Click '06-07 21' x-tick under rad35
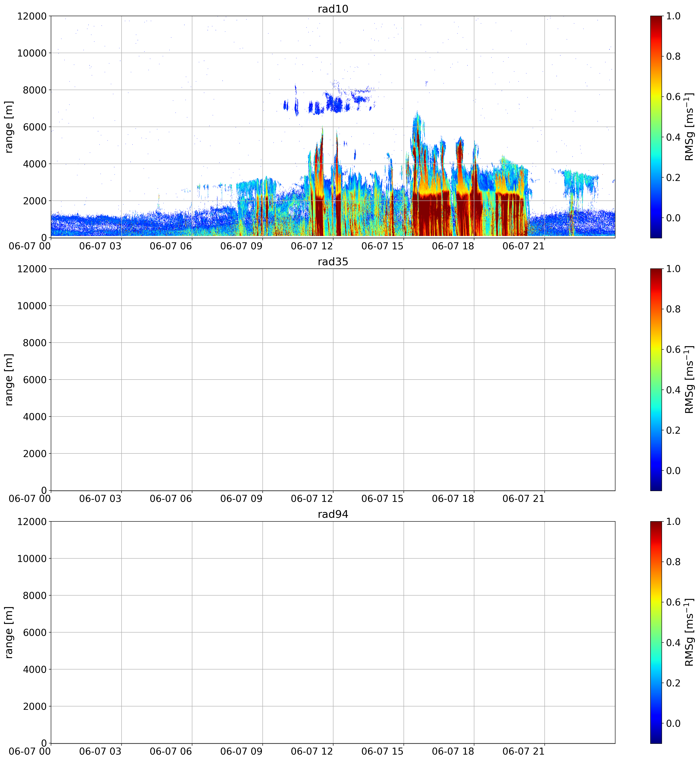Screen dimensions: 700x761 523,499
